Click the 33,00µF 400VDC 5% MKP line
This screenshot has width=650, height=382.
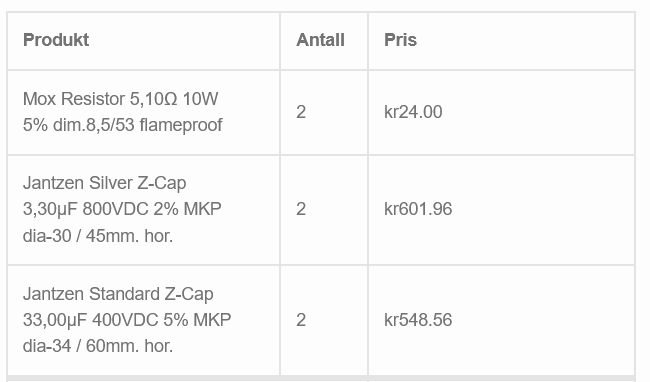[127, 320]
